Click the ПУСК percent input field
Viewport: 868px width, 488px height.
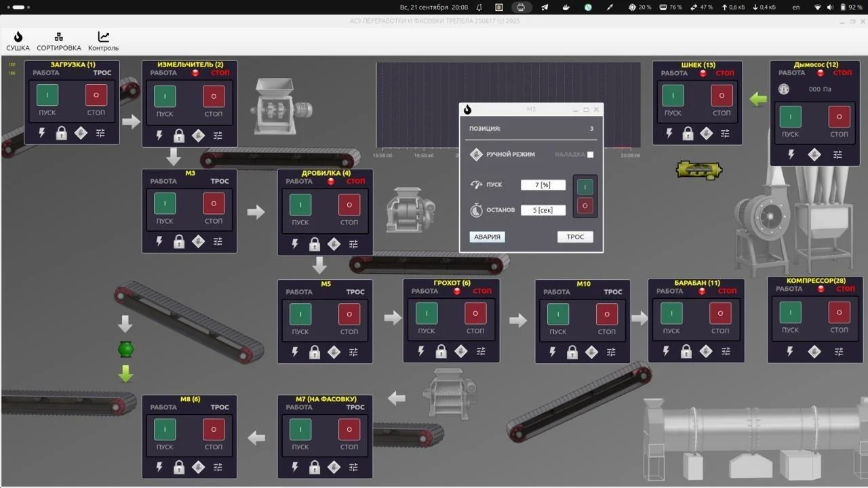pos(542,185)
